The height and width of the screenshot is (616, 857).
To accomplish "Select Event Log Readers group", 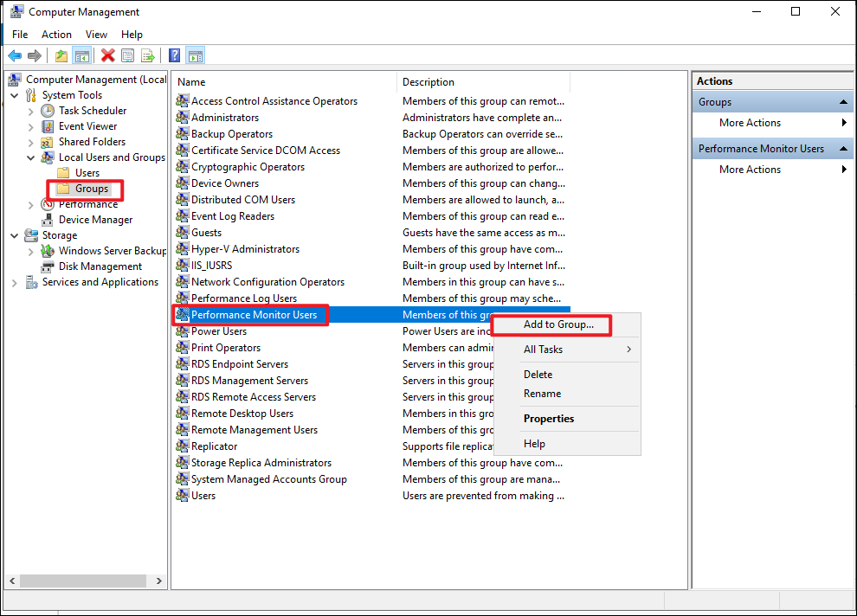I will [x=233, y=216].
